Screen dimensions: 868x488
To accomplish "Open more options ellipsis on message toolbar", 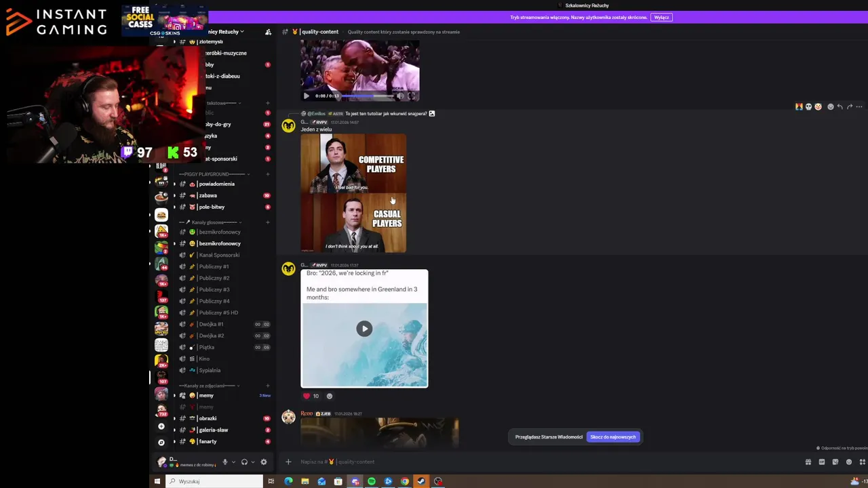I will pos(859,106).
